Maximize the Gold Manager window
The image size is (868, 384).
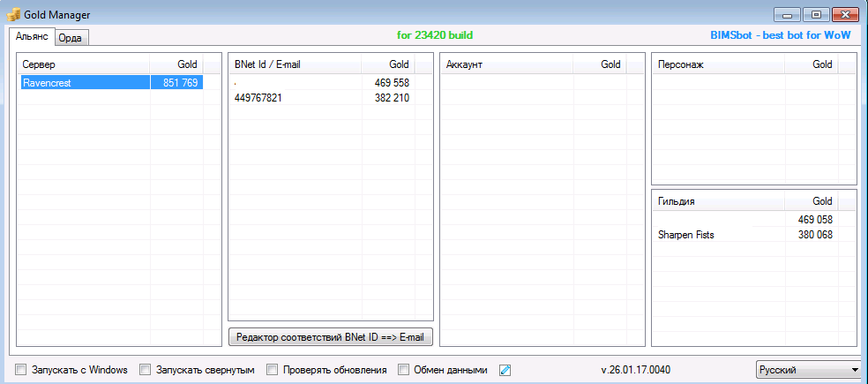click(816, 14)
